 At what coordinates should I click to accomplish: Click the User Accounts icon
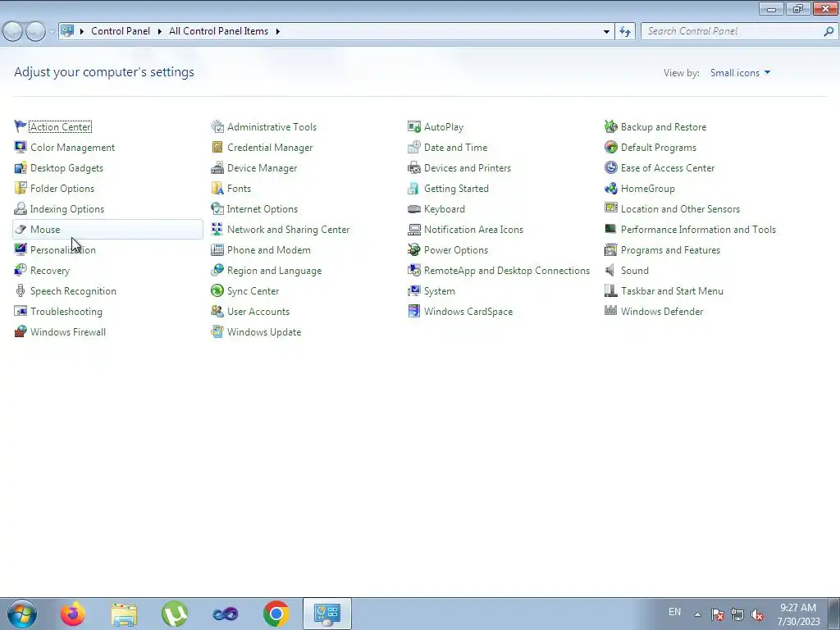pyautogui.click(x=217, y=311)
